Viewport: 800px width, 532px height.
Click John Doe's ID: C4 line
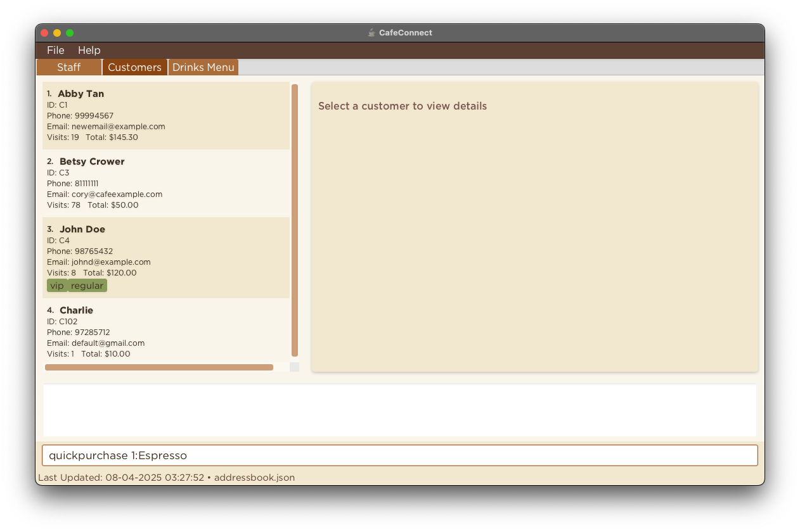pos(58,241)
